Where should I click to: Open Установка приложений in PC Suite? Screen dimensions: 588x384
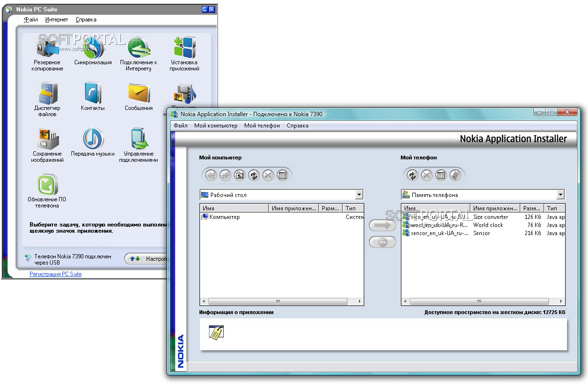click(184, 53)
